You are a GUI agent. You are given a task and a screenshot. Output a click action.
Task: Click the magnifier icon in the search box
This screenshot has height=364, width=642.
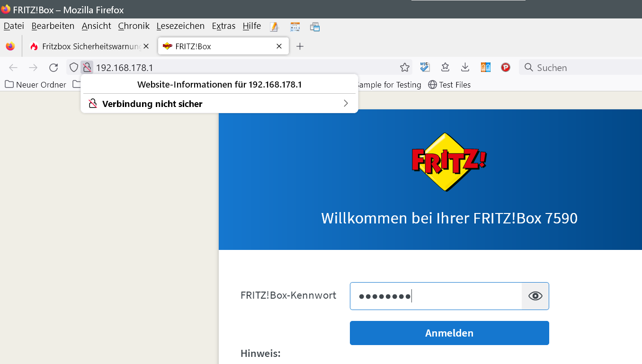click(x=529, y=68)
